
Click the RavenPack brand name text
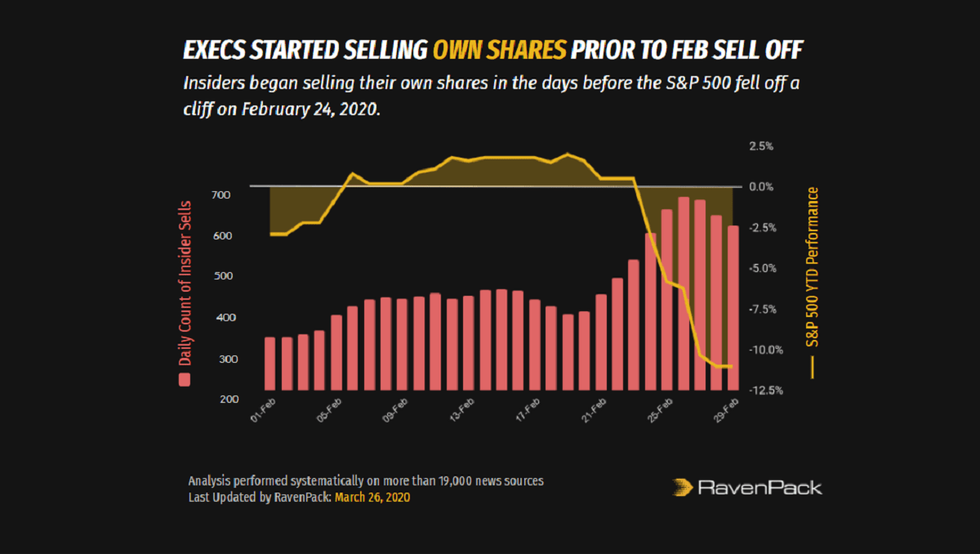(759, 488)
